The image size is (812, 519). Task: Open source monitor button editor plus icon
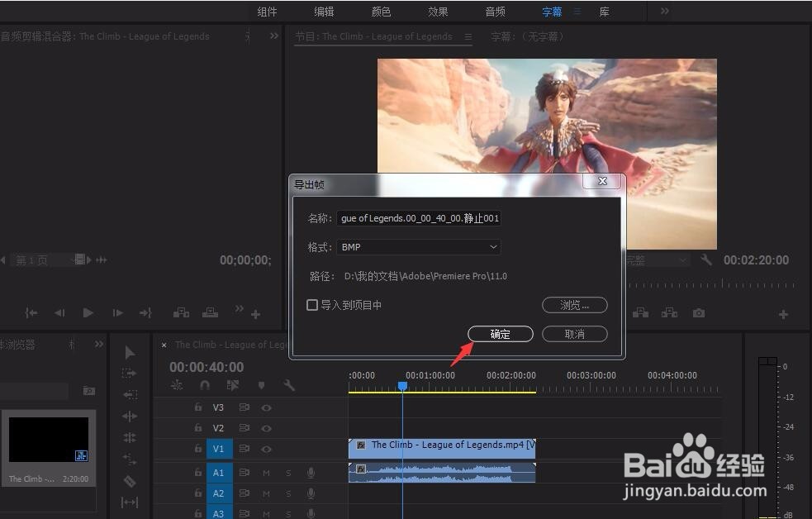pyautogui.click(x=255, y=314)
